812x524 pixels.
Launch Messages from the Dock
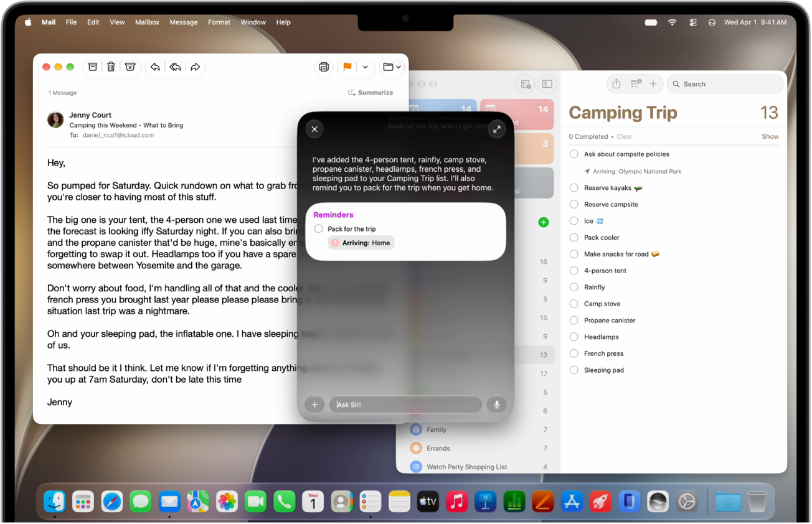point(141,501)
